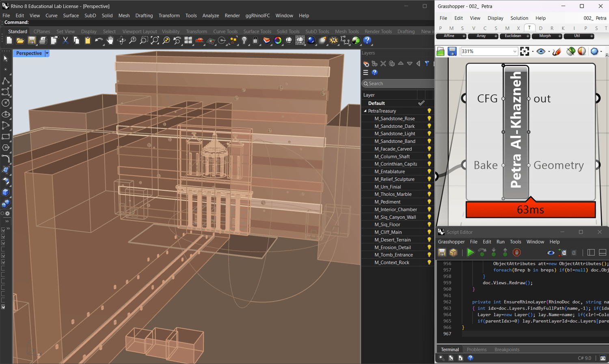Run the script with green play button
The image size is (609, 364).
(470, 253)
